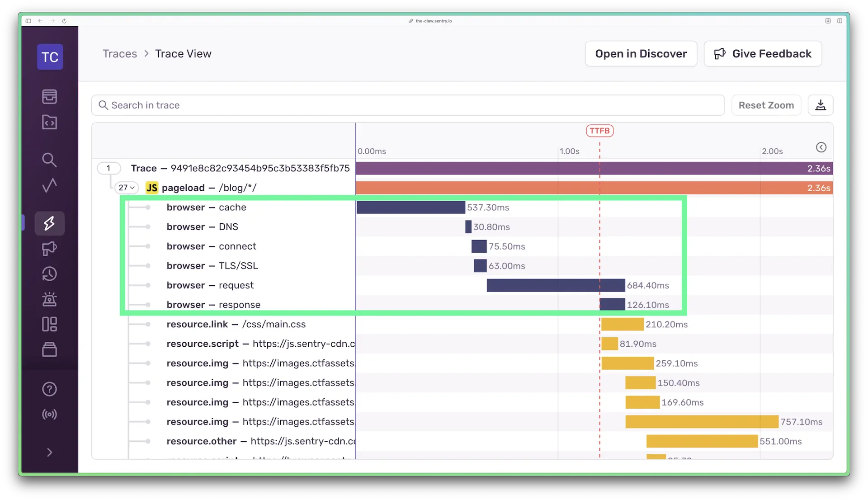Click the 30.80ms DNS span bar
868x500 pixels.
tap(468, 226)
